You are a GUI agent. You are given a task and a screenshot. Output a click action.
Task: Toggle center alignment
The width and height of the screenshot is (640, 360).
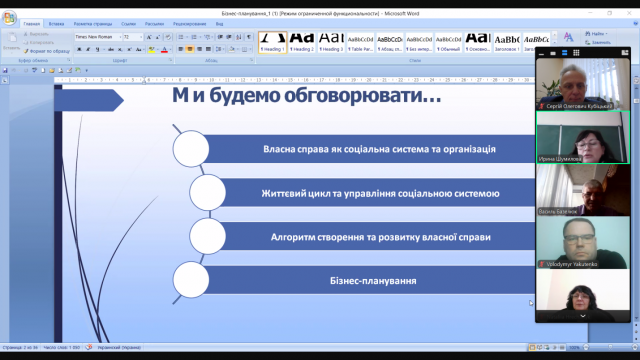pyautogui.click(x=190, y=49)
